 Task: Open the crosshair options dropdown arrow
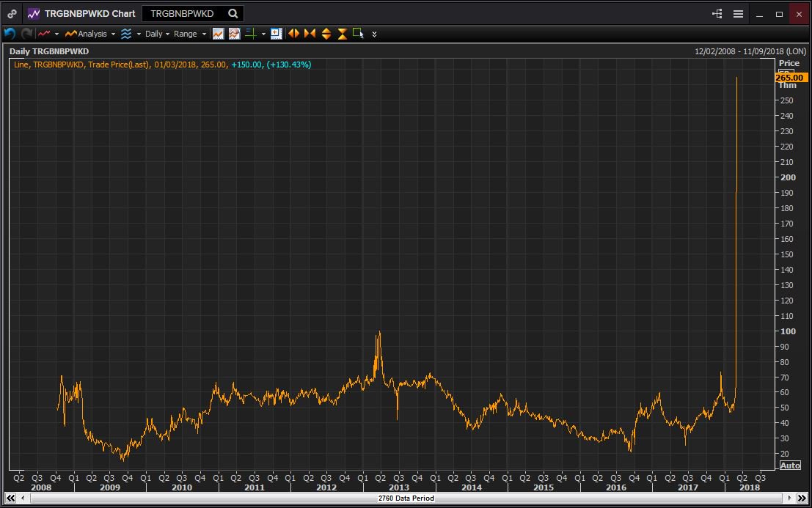click(x=263, y=34)
